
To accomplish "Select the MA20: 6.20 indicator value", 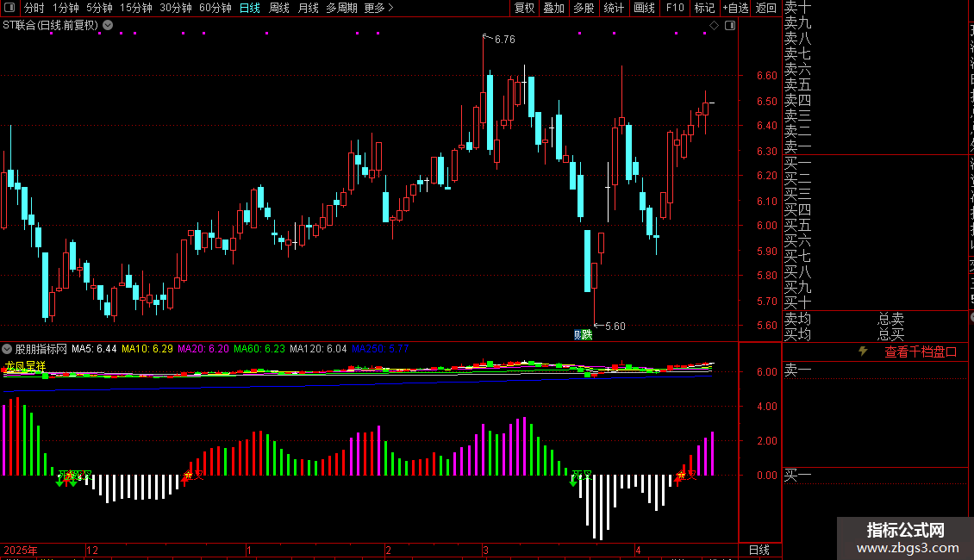I will click(203, 349).
